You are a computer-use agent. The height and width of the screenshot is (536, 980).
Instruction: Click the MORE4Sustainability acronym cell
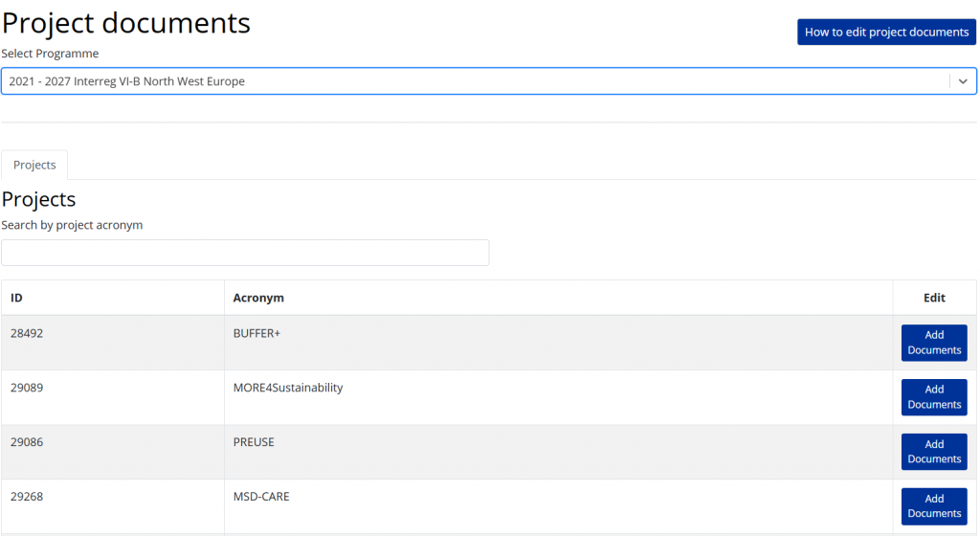click(x=288, y=389)
